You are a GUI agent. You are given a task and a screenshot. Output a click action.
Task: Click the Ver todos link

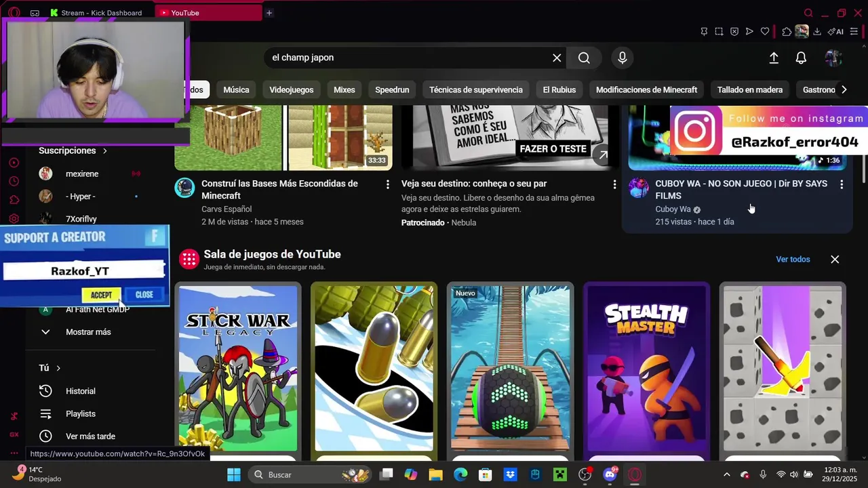point(793,260)
